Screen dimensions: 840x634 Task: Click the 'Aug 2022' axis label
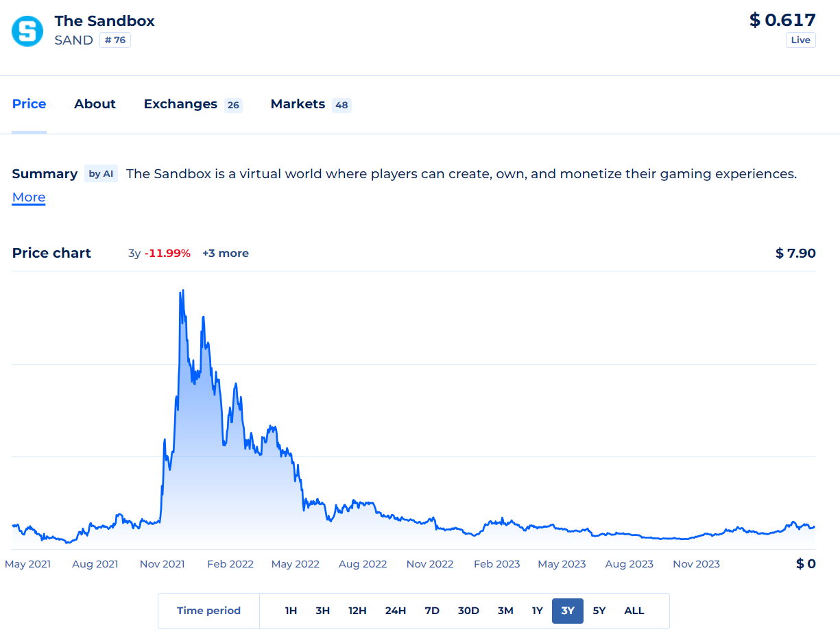[363, 564]
